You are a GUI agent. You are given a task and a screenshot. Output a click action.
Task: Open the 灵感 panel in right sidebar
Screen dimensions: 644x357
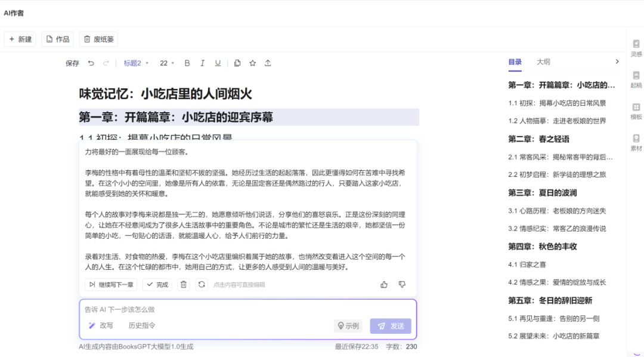636,48
